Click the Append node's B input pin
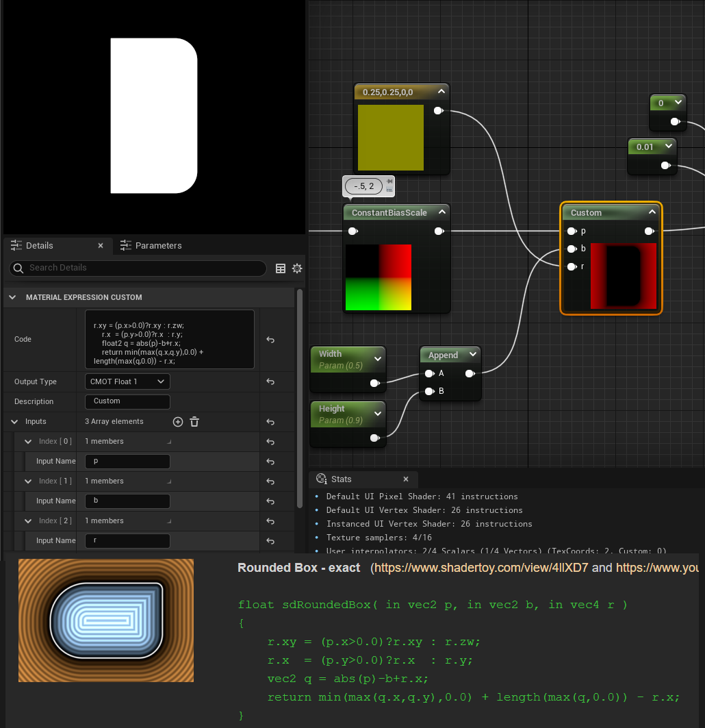The image size is (705, 728). [430, 391]
